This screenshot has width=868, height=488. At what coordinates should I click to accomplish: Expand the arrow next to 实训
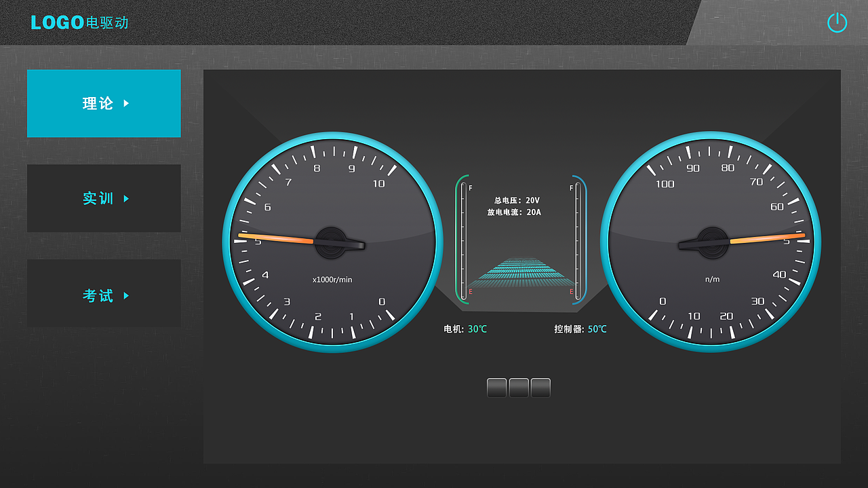tap(126, 199)
